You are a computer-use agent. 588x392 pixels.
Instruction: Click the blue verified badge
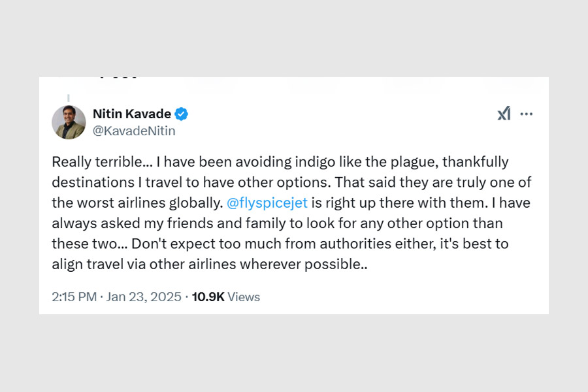tap(182, 114)
